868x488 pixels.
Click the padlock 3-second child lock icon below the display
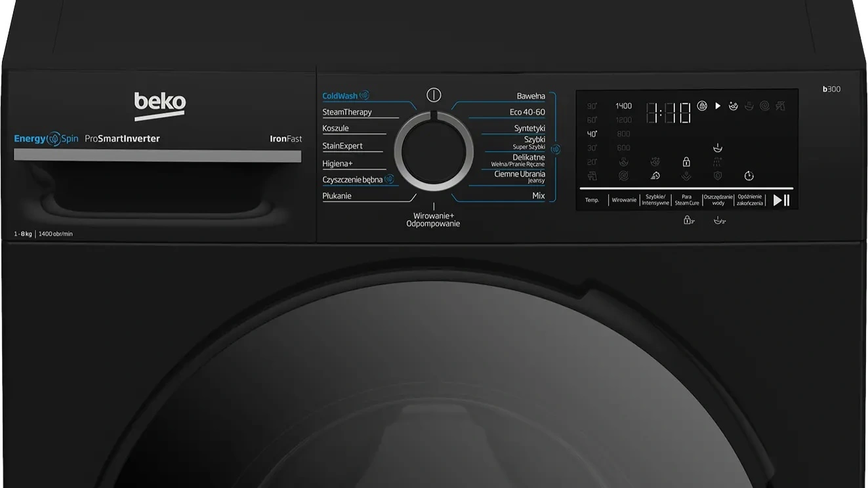click(x=689, y=220)
